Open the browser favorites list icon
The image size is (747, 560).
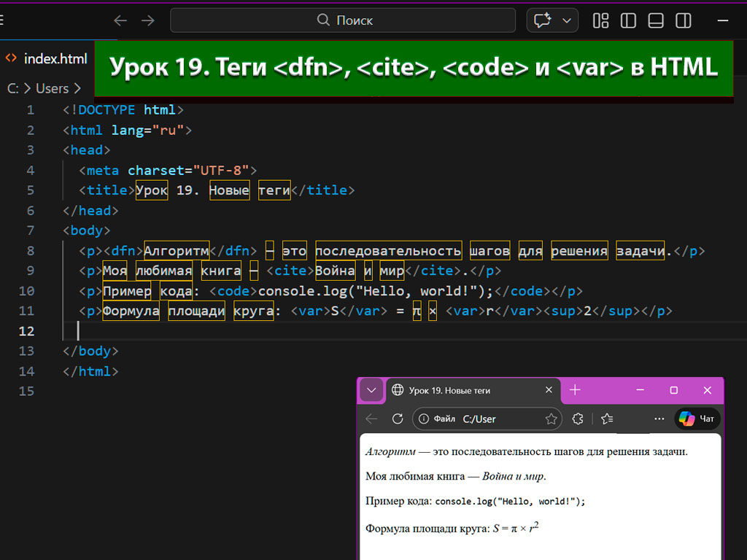point(607,419)
